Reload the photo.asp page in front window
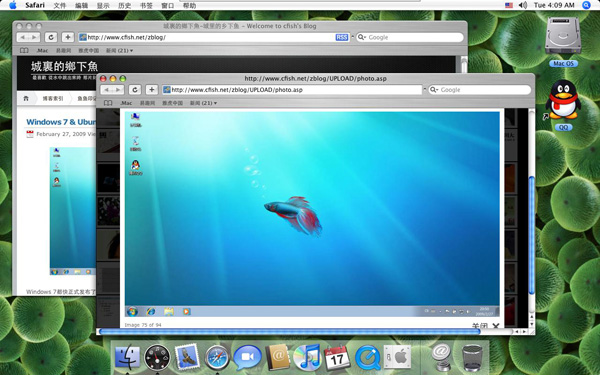The image size is (600, 375). 135,90
